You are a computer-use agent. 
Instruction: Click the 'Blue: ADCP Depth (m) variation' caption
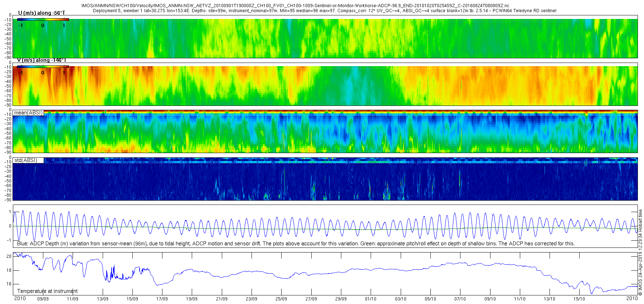pyautogui.click(x=296, y=244)
